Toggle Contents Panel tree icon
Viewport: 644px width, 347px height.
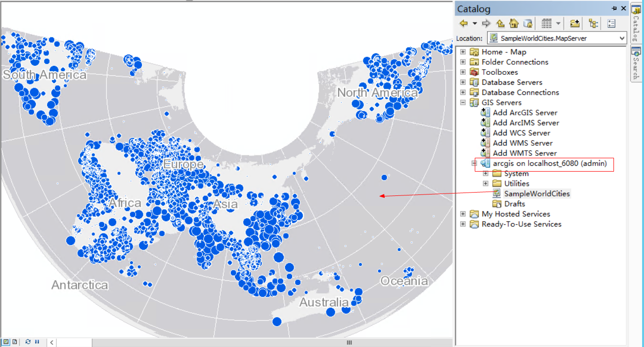click(593, 23)
